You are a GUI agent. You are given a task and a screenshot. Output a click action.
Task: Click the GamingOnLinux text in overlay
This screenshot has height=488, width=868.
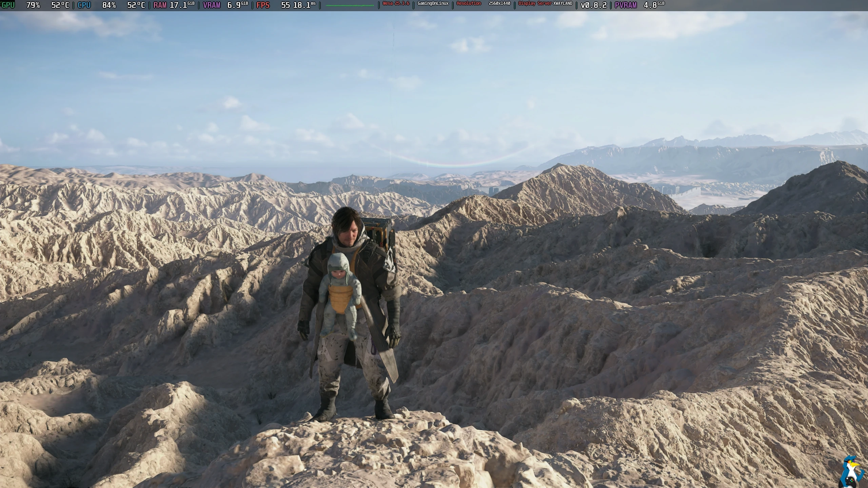point(433,3)
